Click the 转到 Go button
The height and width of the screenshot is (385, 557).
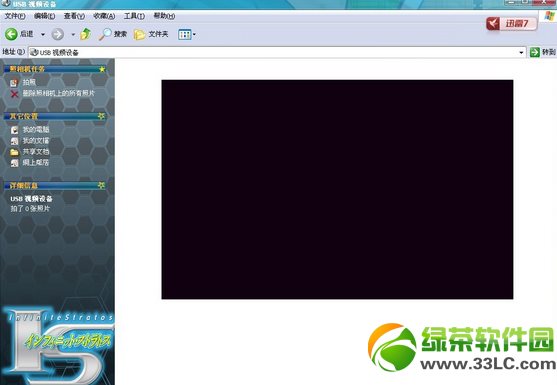pos(542,52)
